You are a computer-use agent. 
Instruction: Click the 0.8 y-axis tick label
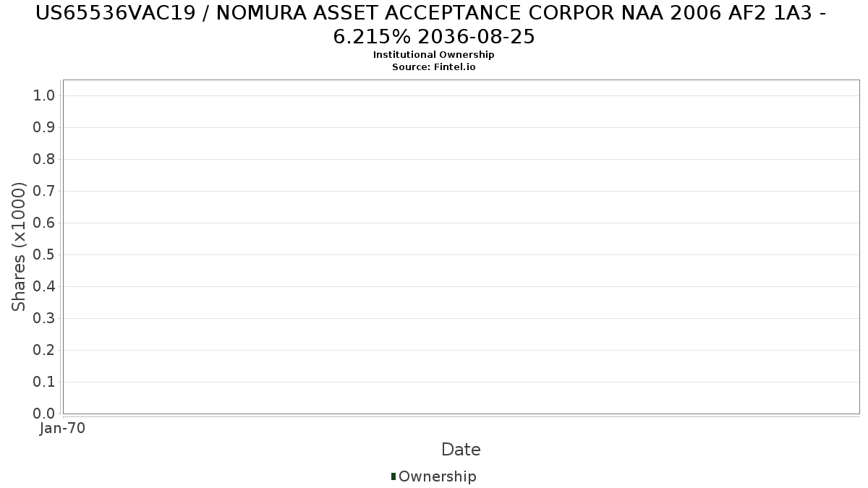click(x=44, y=159)
